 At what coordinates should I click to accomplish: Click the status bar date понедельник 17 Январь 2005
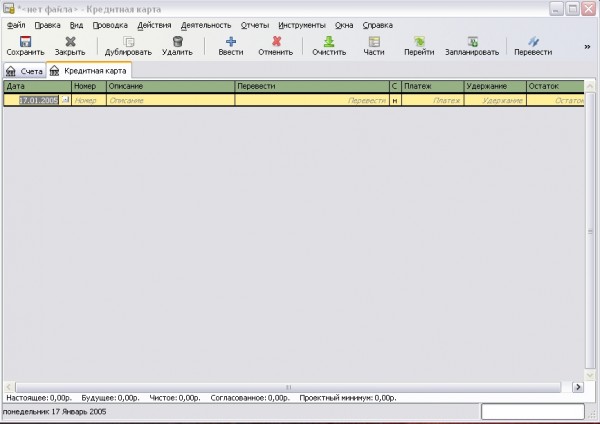pos(54,412)
